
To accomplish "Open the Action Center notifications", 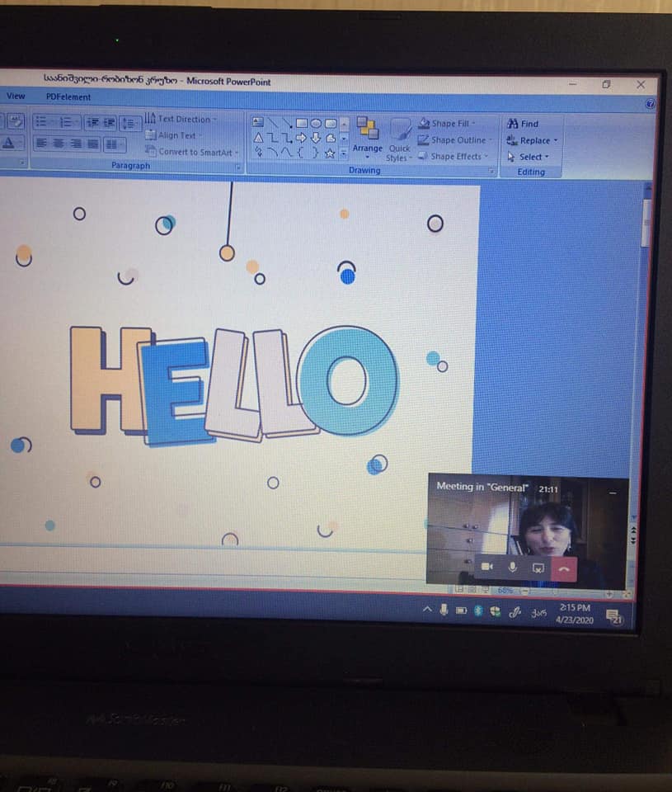I will [x=614, y=617].
